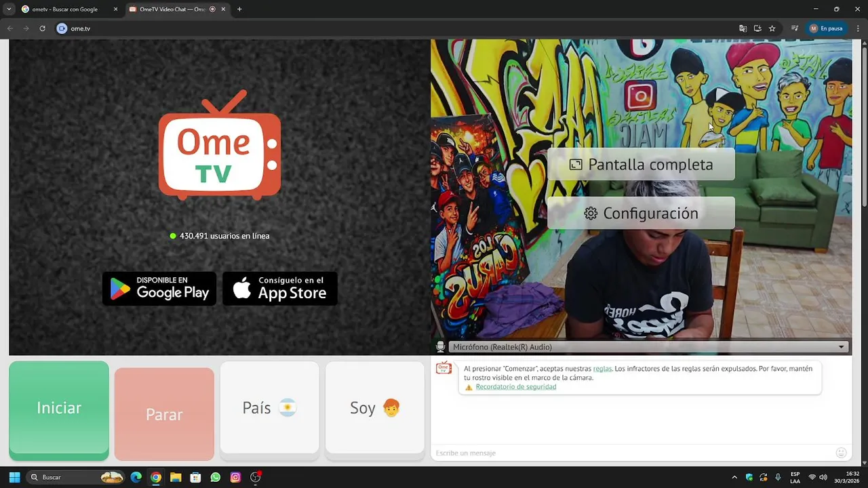Click the Iniciar button to start chatting
This screenshot has width=868, height=488.
point(59,409)
